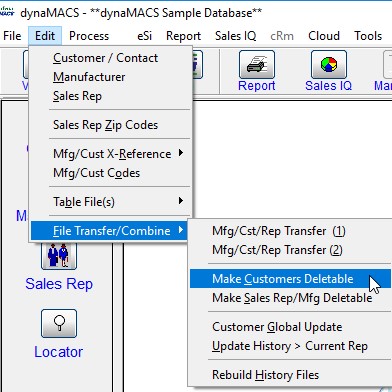Click the dynaMACS app icon in title bar
The height and width of the screenshot is (392, 392).
coord(7,12)
